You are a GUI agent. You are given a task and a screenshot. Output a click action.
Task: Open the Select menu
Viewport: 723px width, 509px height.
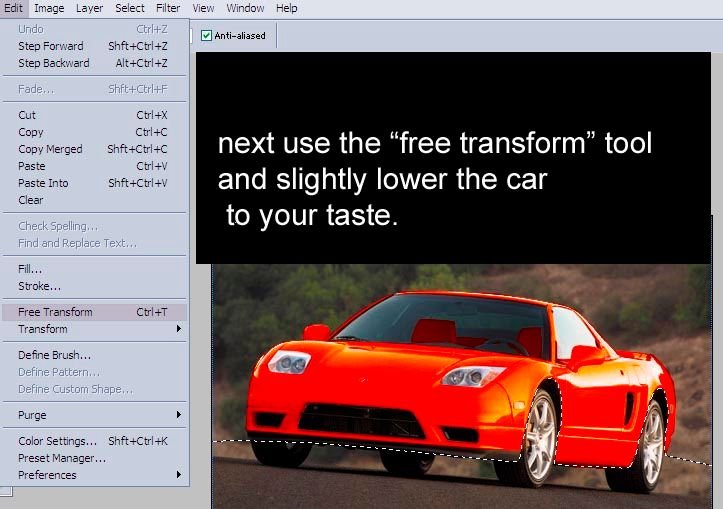point(130,8)
